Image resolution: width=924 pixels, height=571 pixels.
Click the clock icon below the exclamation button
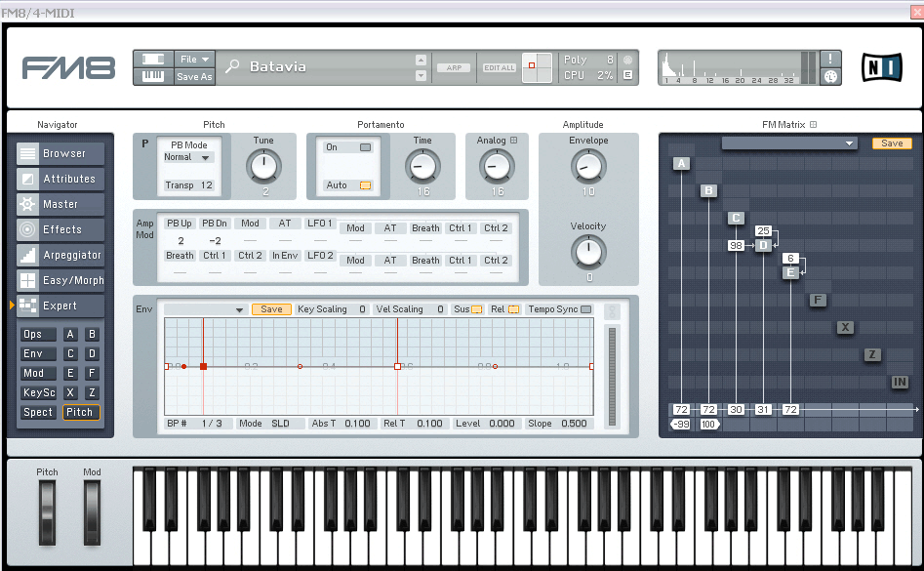(830, 76)
